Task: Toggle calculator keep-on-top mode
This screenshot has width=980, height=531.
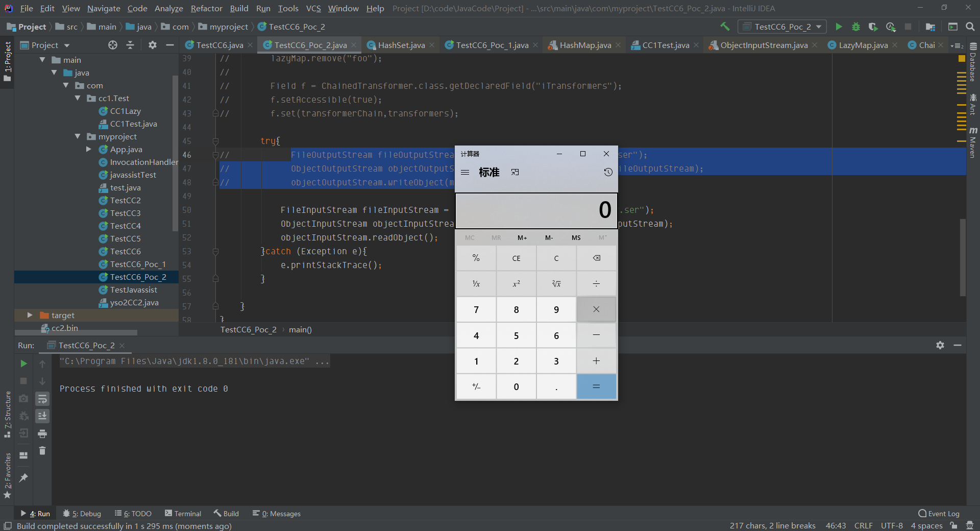Action: point(515,172)
